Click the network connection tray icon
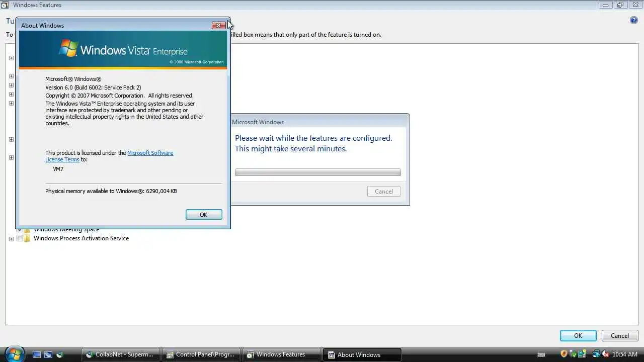 (596, 354)
